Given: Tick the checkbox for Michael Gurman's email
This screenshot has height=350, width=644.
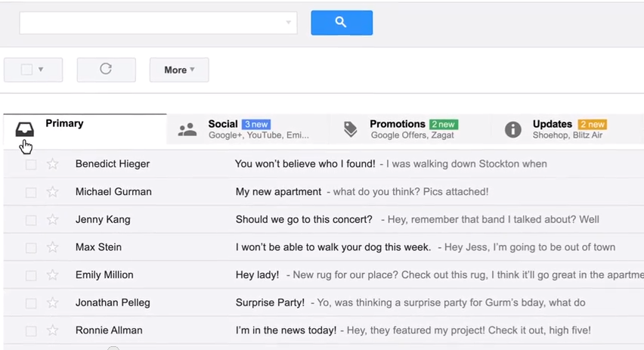Looking at the screenshot, I should pyautogui.click(x=31, y=192).
